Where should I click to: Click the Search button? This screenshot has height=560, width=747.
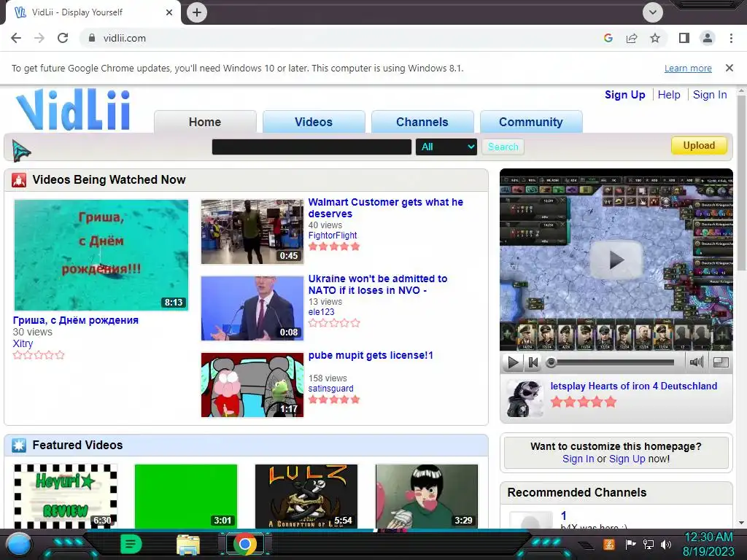[503, 147]
